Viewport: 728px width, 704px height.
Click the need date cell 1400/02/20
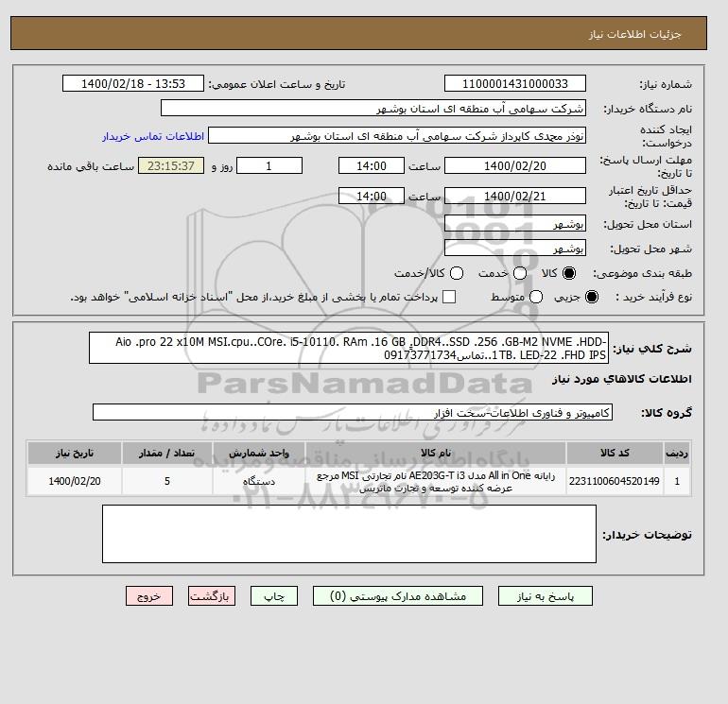pyautogui.click(x=75, y=481)
